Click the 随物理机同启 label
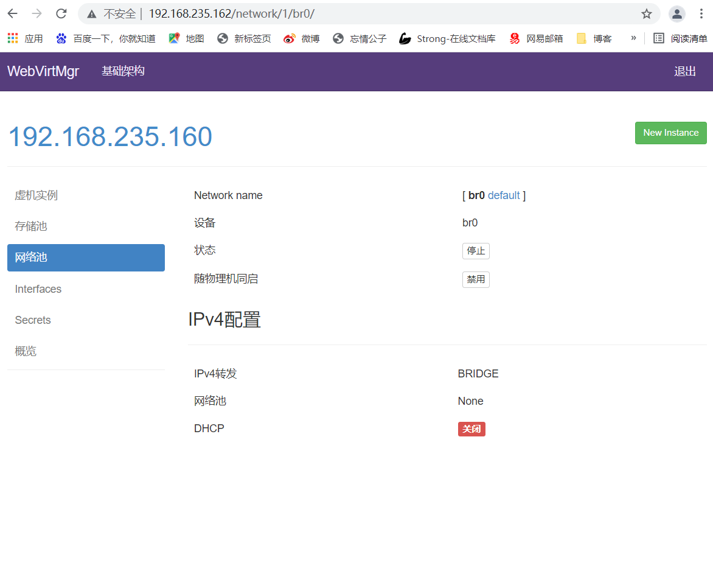 coord(226,279)
